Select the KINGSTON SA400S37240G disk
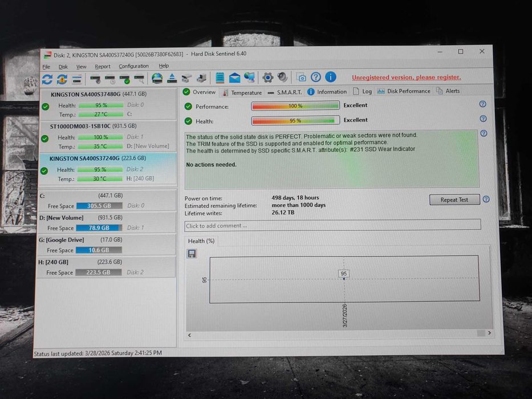Viewport: 532px width, 399px height. pyautogui.click(x=107, y=169)
